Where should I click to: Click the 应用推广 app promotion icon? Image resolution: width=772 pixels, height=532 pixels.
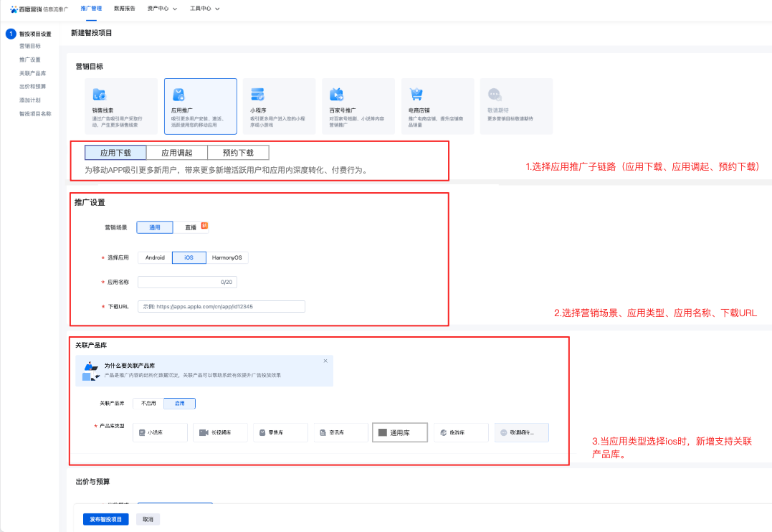[x=178, y=94]
